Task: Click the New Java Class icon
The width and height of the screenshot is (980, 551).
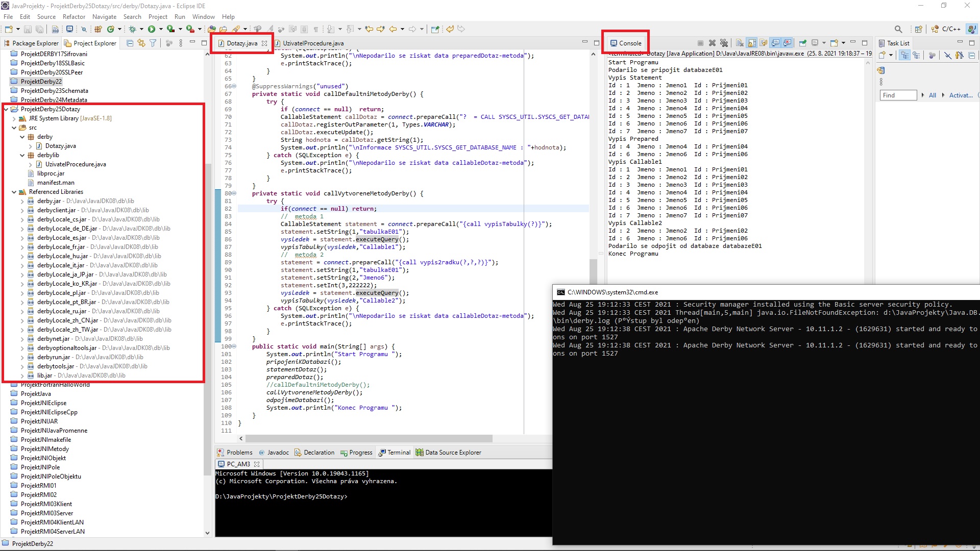Action: [x=110, y=29]
